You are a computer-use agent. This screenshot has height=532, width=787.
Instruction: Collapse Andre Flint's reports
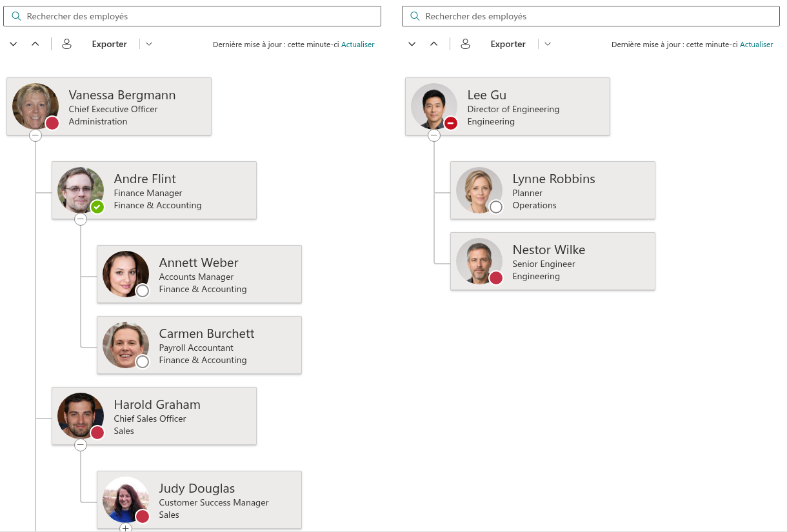coord(81,219)
